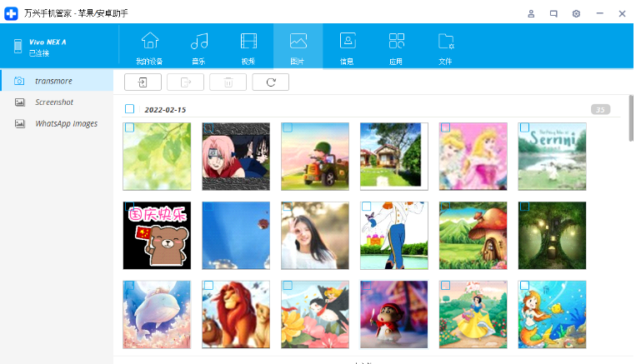Open the Naruto anime thumbnail
This screenshot has height=364, width=636.
(236, 157)
